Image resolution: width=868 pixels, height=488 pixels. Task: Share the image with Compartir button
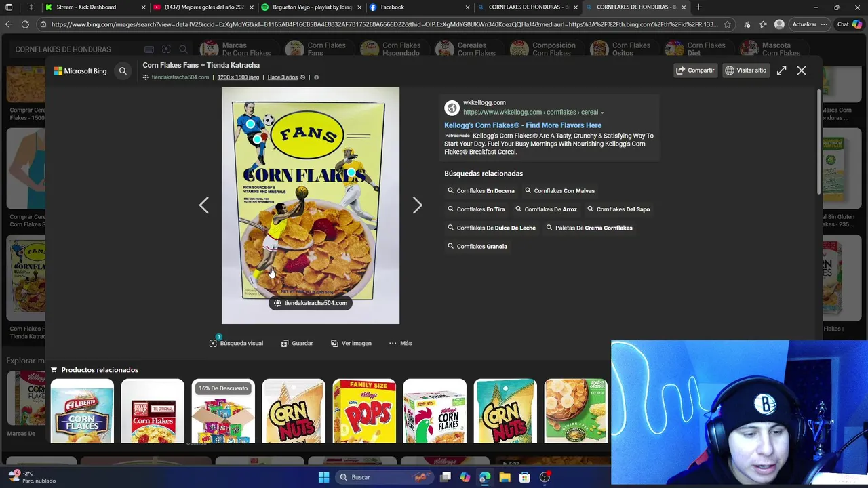click(696, 70)
